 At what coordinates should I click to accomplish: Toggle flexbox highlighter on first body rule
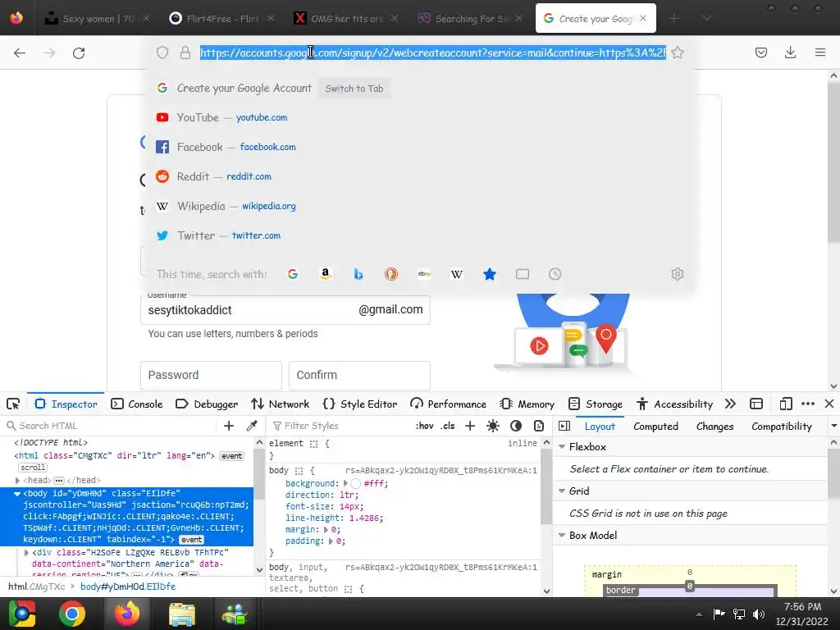[299, 472]
